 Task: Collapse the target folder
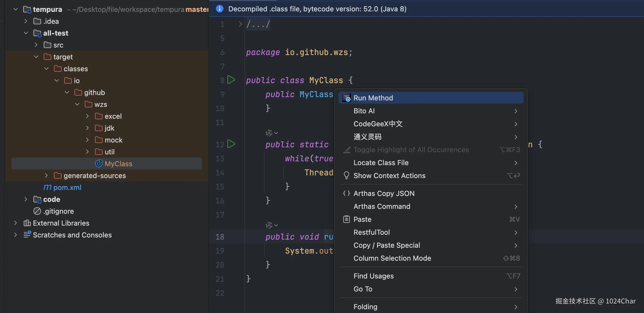pyautogui.click(x=36, y=57)
